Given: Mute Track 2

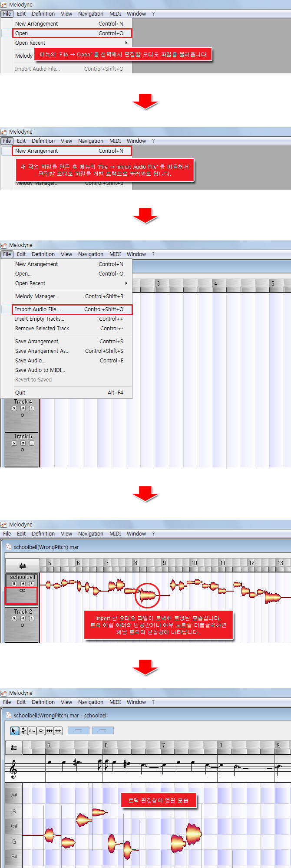Looking at the screenshot, I should 23,618.
